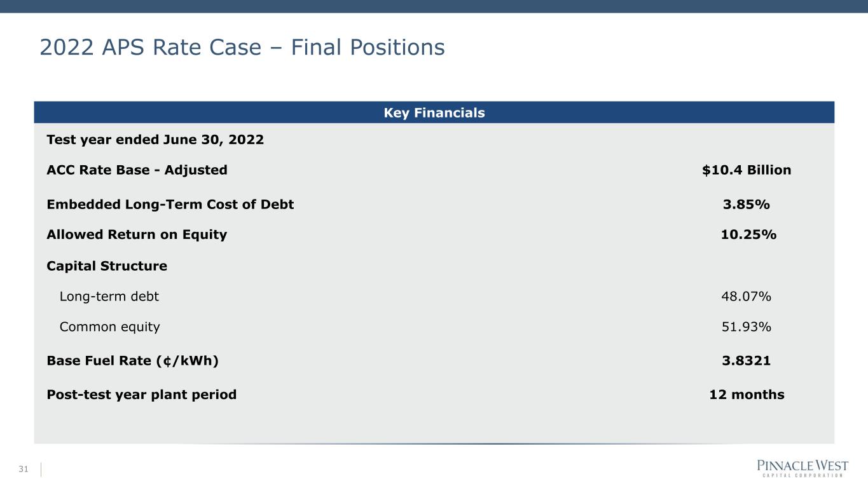Viewport: 868px width, 488px height.
Task: Click the slide title "2022 APS Rate Case"
Action: tap(242, 47)
